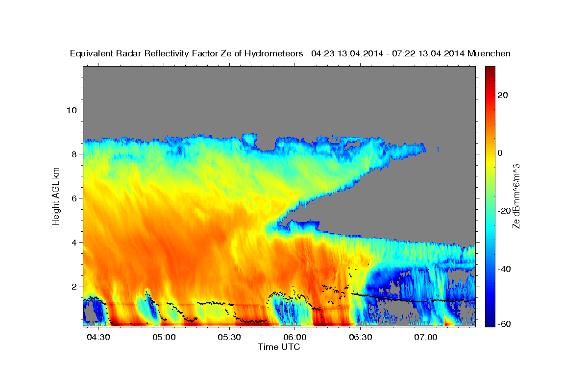588x392 pixels.
Task: Click the colorbar value '20'
Action: 504,95
